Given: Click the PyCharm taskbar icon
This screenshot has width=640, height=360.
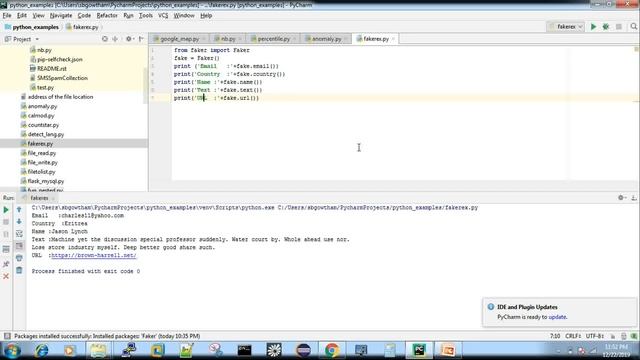Looking at the screenshot, I should click(419, 350).
